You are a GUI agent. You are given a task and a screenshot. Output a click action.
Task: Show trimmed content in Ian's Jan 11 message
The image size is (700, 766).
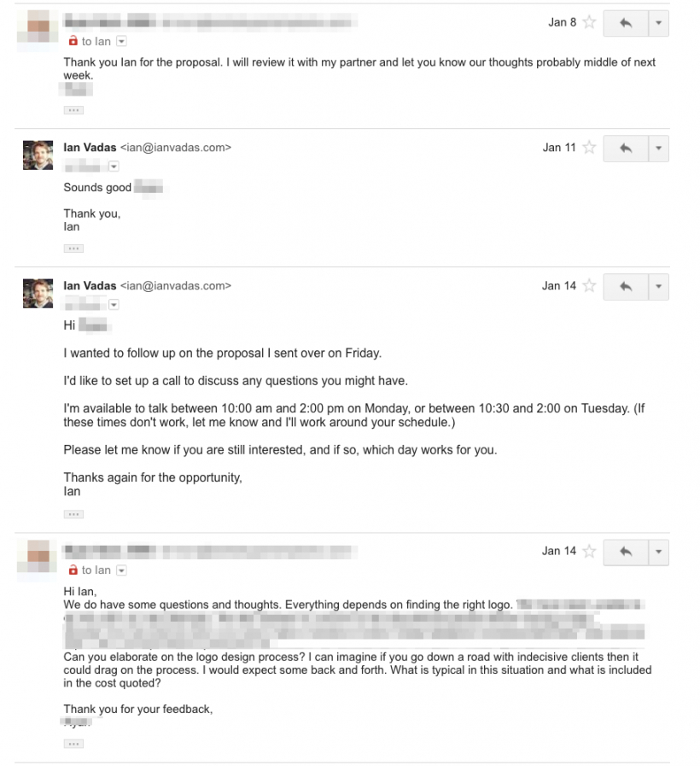click(x=73, y=249)
